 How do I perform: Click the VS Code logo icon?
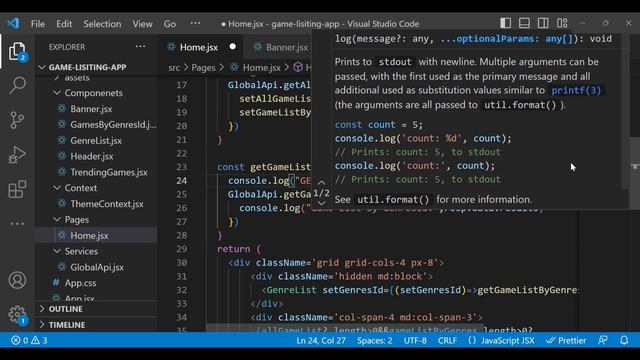[13, 23]
